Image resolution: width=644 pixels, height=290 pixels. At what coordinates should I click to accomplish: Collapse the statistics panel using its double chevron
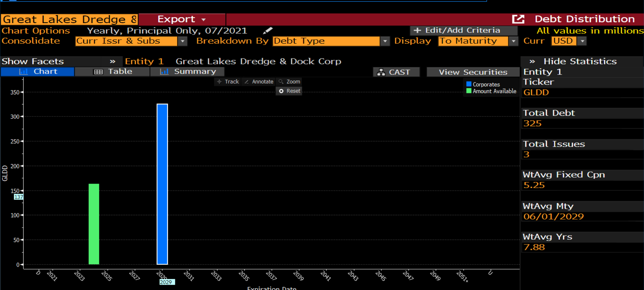[532, 61]
